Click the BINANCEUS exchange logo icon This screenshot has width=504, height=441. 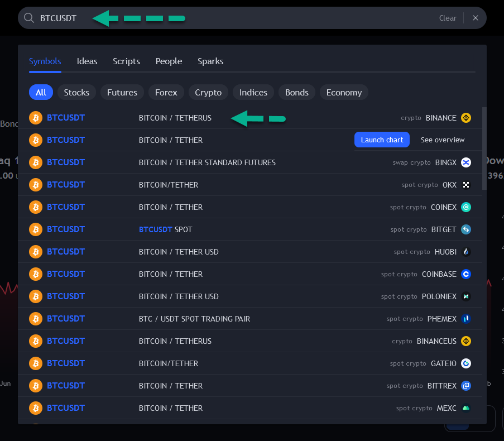465,341
